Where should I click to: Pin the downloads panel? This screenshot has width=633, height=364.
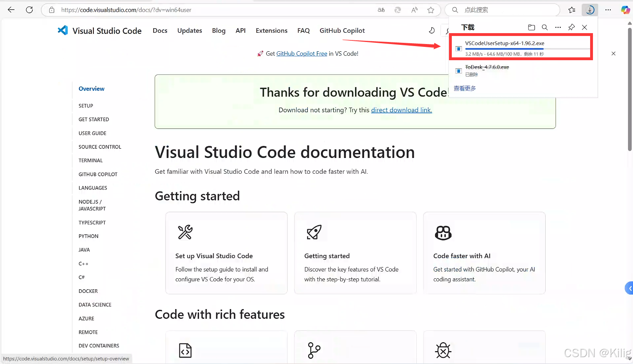(x=572, y=27)
